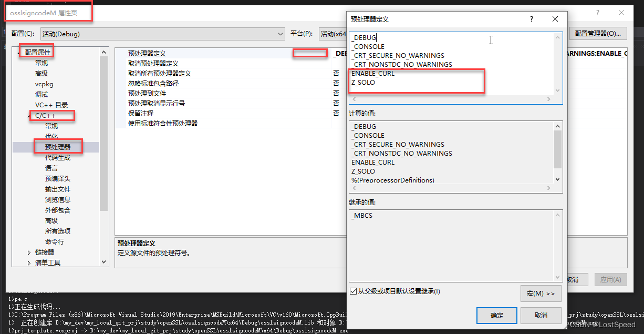Click %(PreprocessorDefinitions) in 计算的值 list
The width and height of the screenshot is (644, 334).
click(x=393, y=180)
